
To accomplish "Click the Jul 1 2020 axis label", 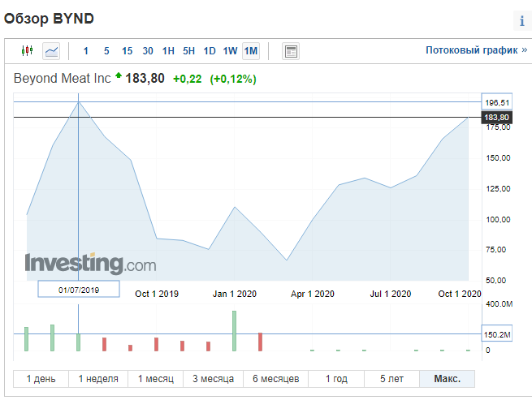I will click(391, 294).
